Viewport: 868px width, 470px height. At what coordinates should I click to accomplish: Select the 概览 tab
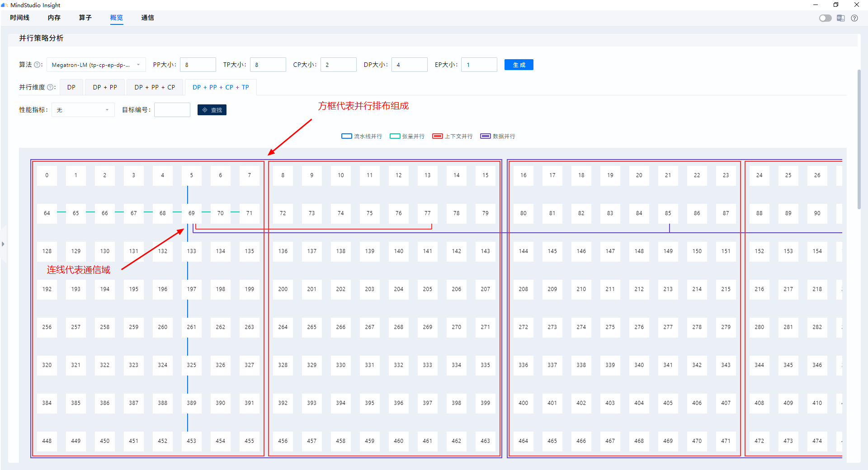pos(116,18)
